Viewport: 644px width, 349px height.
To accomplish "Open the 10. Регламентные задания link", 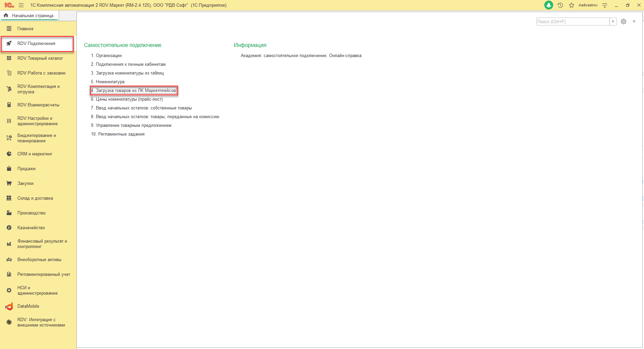I will pos(118,134).
